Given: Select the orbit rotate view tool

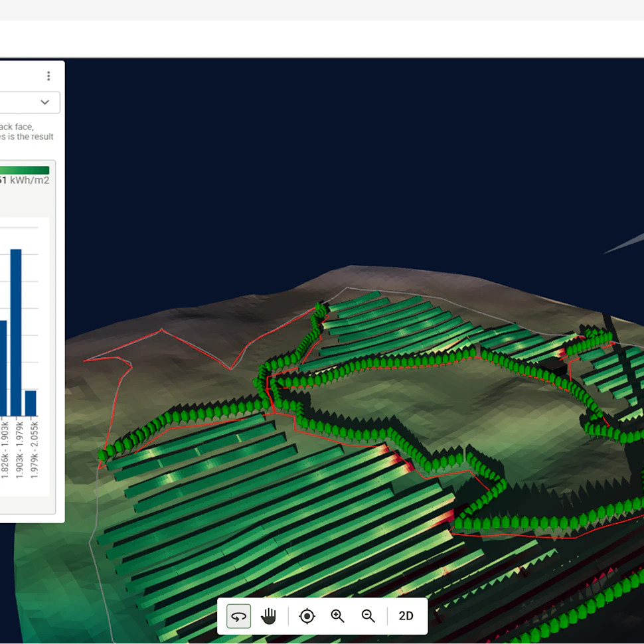Looking at the screenshot, I should coord(238,615).
